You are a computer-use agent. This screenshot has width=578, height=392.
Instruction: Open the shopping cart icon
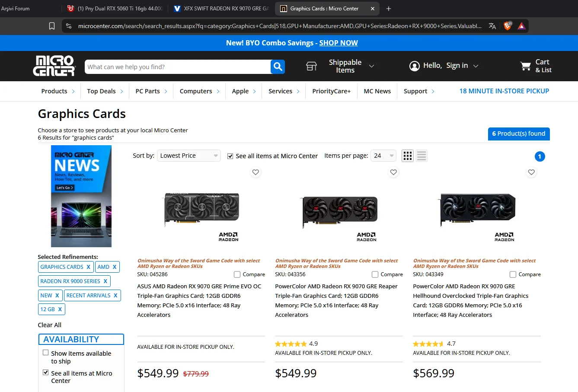[x=526, y=66]
